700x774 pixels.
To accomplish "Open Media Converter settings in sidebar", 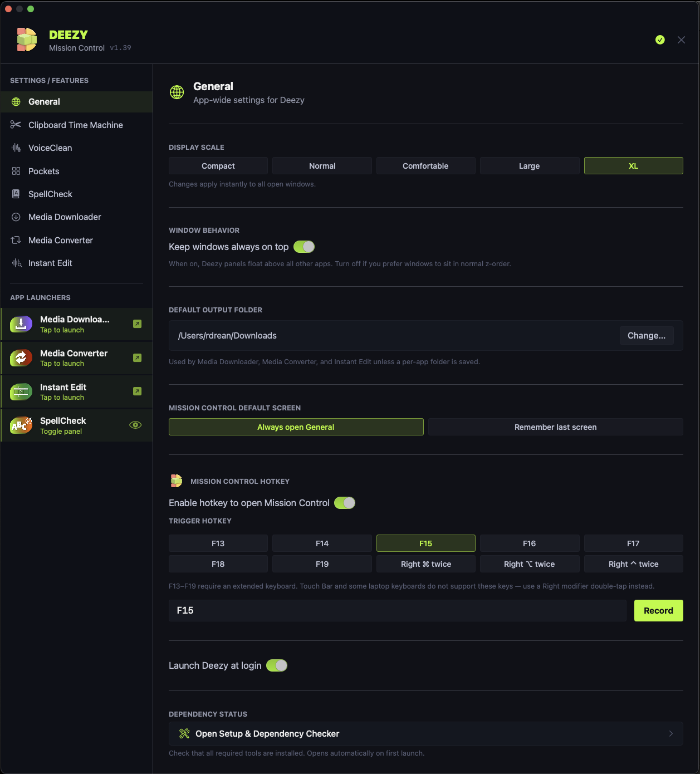I will pyautogui.click(x=77, y=240).
